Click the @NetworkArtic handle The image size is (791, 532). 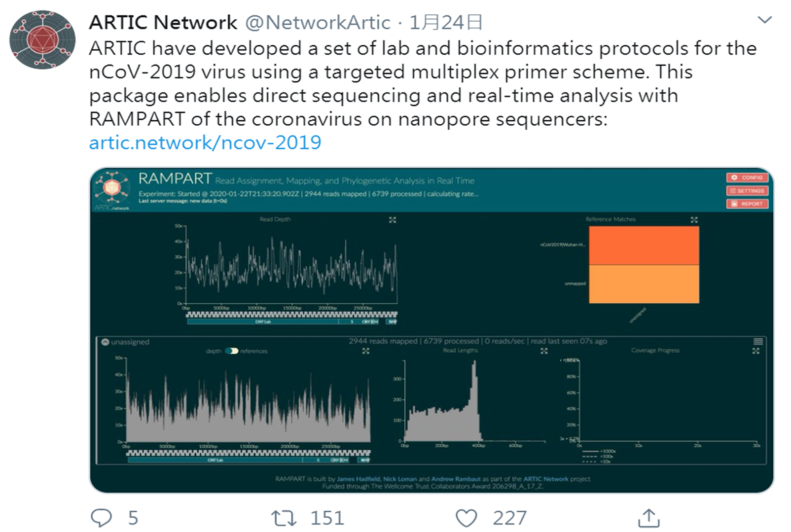318,23
